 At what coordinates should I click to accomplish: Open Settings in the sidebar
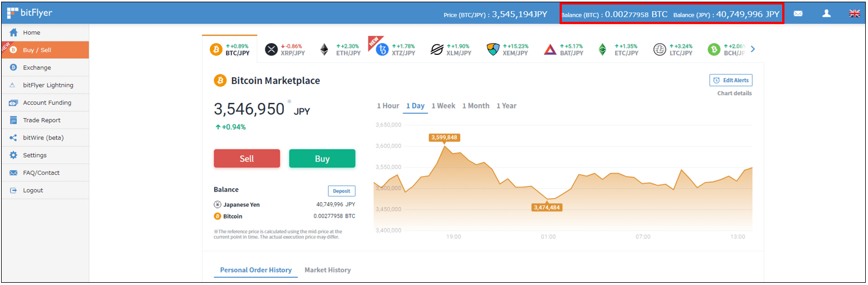(45, 155)
